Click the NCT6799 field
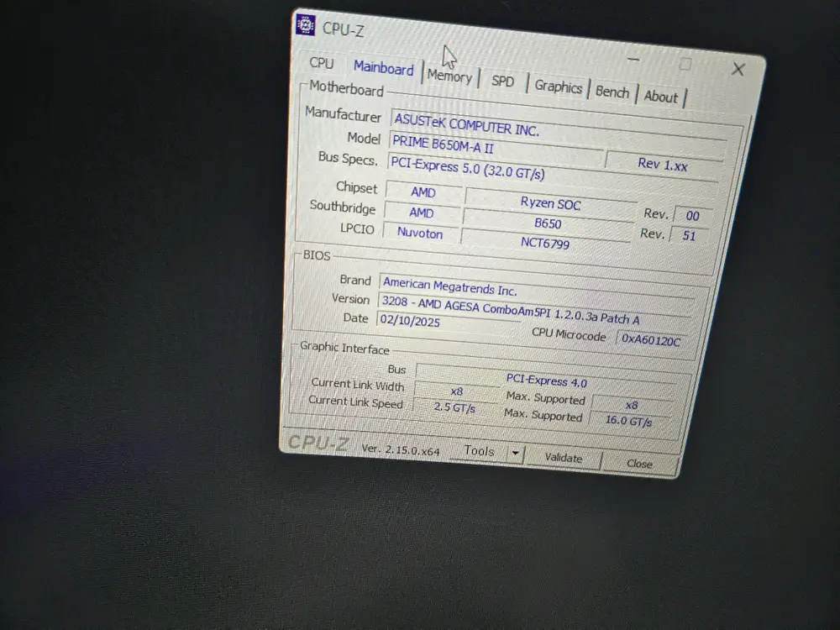This screenshot has height=630, width=840. (x=545, y=244)
